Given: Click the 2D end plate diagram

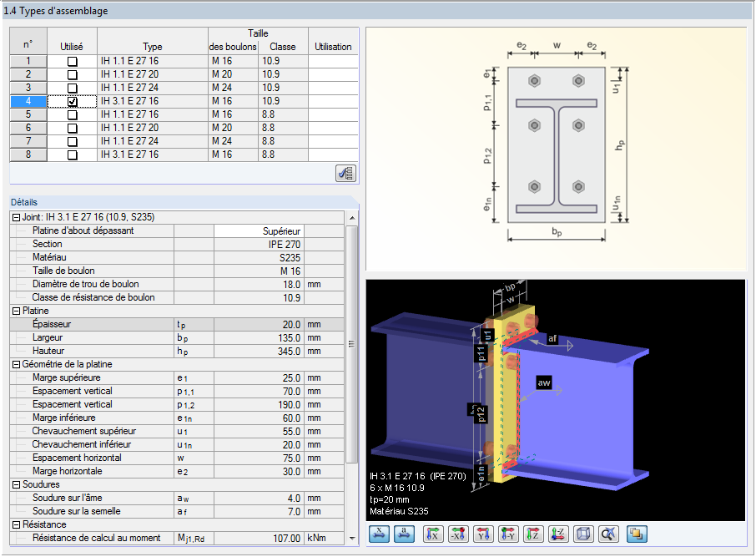Looking at the screenshot, I should pos(556,149).
